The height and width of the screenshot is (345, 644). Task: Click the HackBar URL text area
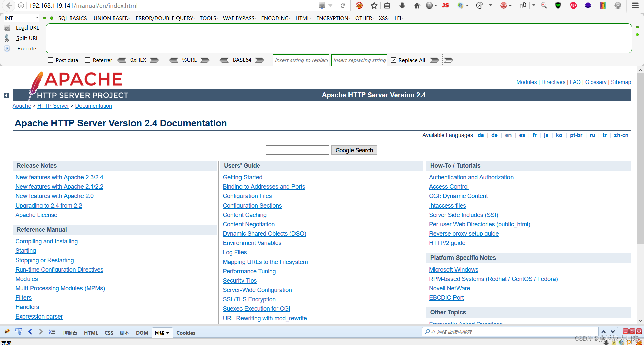pos(338,38)
